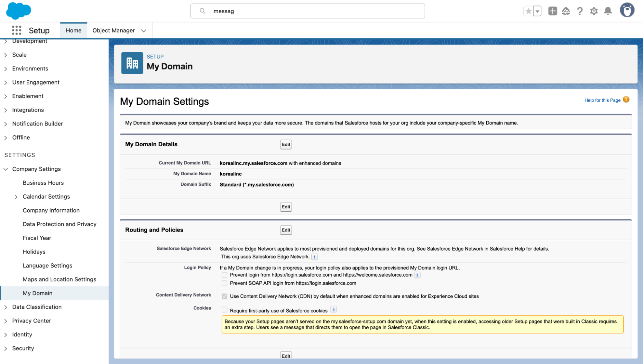Open Holidays settings
Viewport: 643px width, 364px height.
(34, 252)
